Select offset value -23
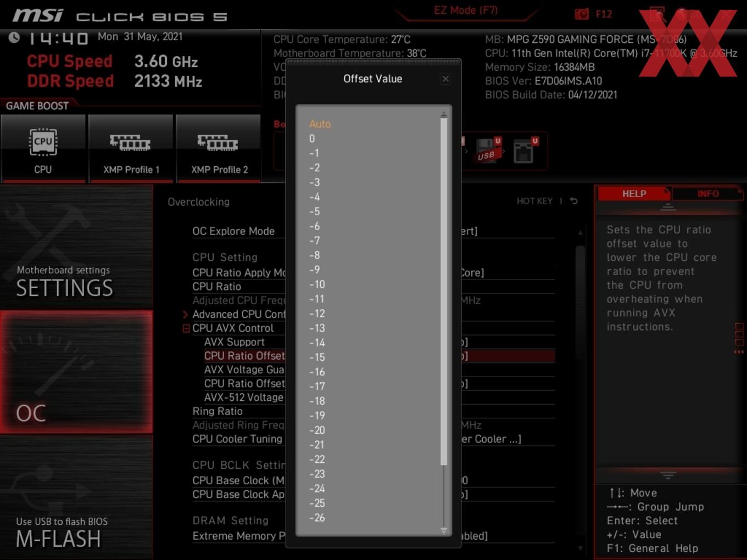This screenshot has height=560, width=747. 317,474
